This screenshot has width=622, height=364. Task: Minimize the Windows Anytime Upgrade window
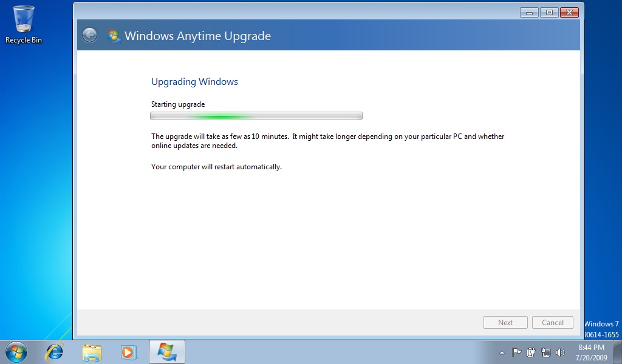pos(529,13)
